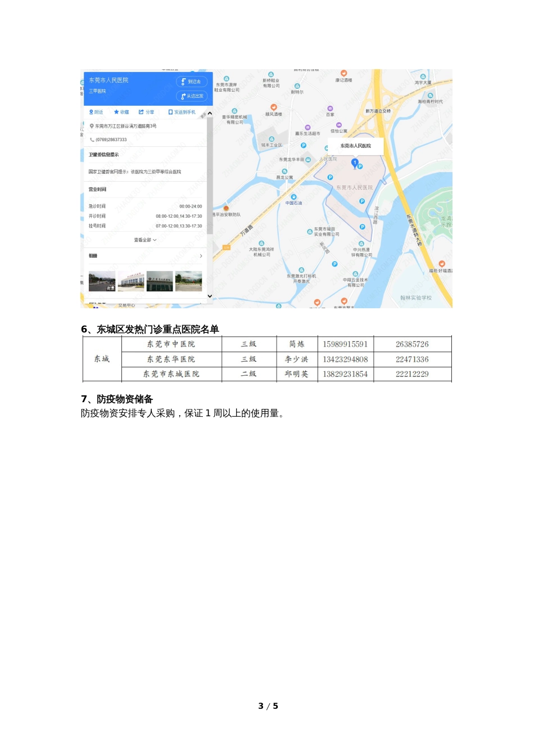The height and width of the screenshot is (756, 534).
Task: Click the 万道路 road label
Action: [246, 230]
